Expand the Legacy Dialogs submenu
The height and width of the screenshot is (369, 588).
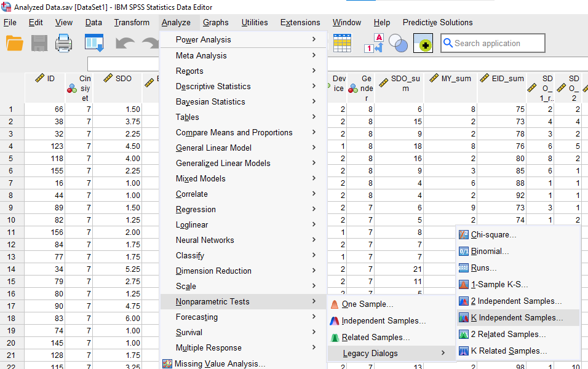coord(370,353)
